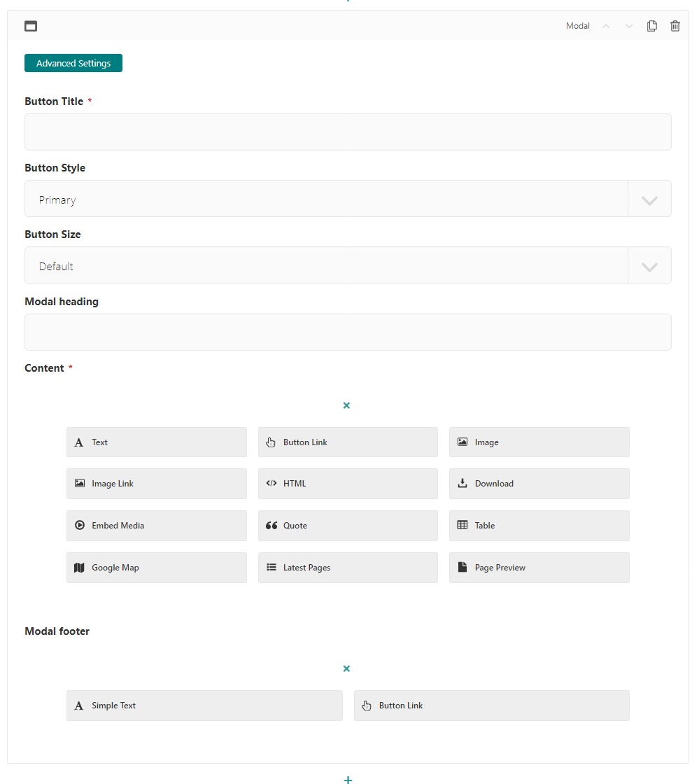Select the Page Preview block
Image resolution: width=699 pixels, height=784 pixels.
click(539, 568)
